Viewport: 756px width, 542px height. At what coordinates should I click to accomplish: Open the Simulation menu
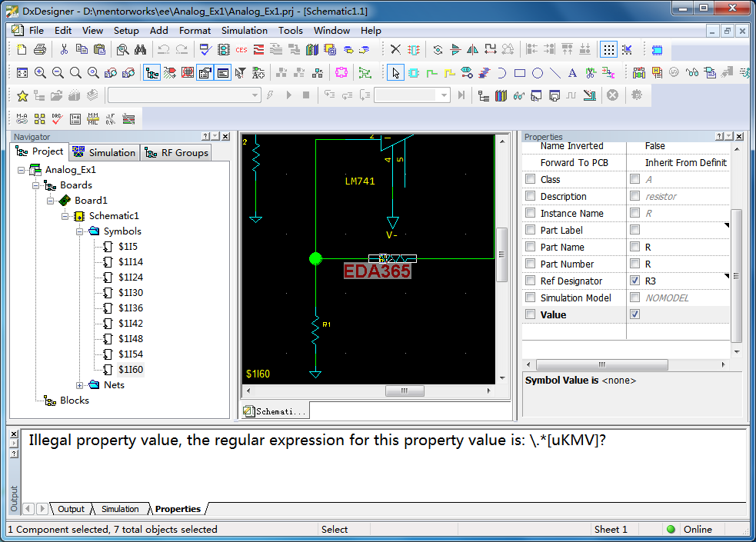(x=244, y=31)
